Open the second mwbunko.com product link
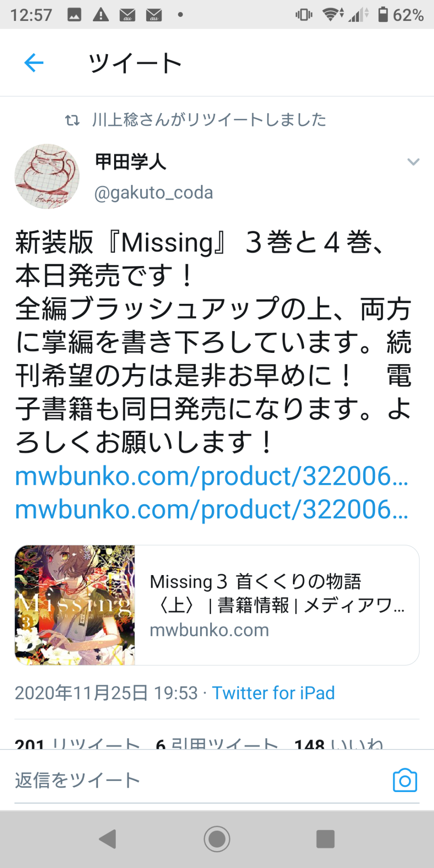Screen dimensions: 434x868 coord(211,510)
